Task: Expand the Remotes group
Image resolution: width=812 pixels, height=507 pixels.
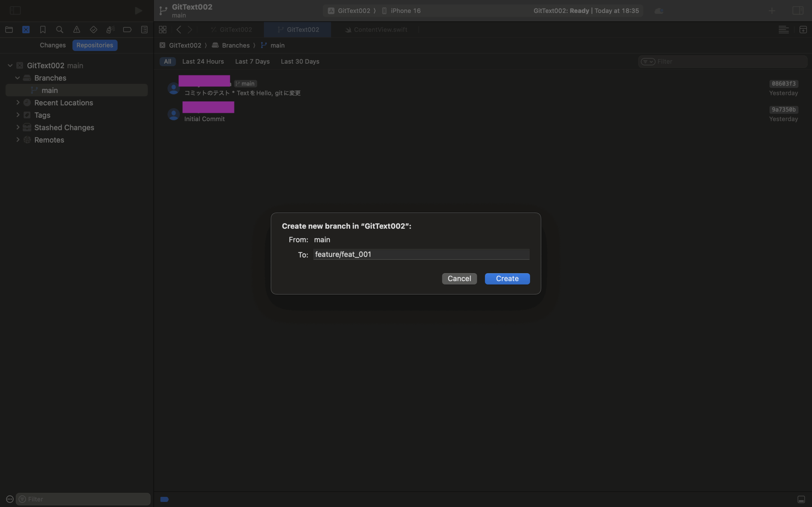Action: point(18,140)
